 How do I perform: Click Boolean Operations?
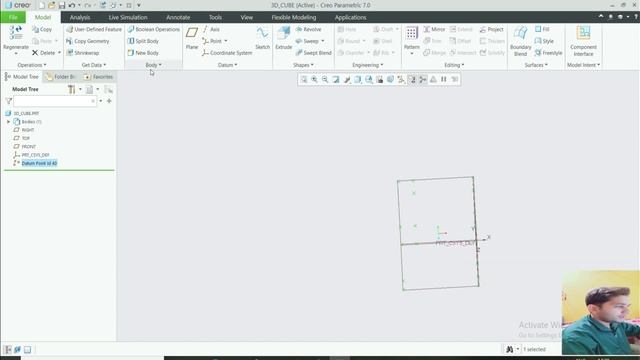click(x=153, y=29)
